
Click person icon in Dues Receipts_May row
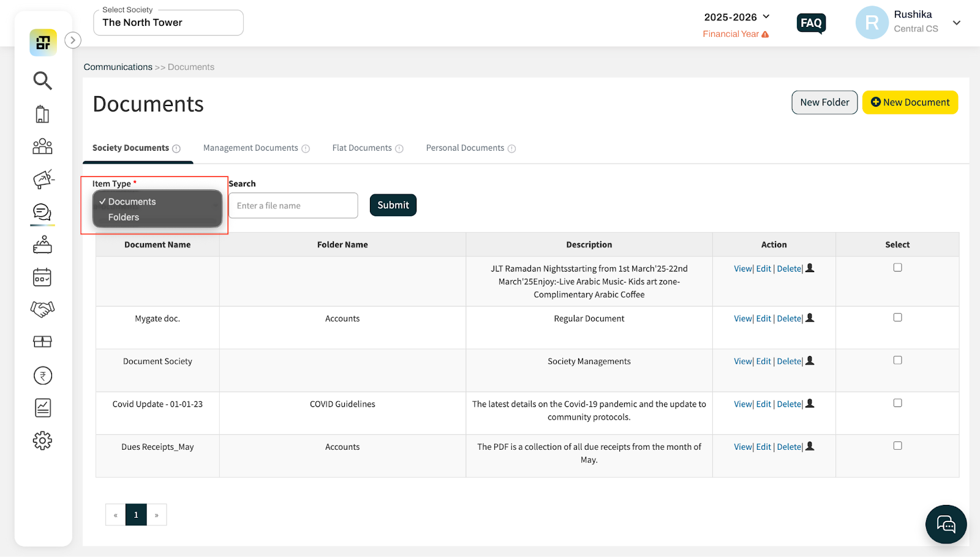tap(810, 447)
